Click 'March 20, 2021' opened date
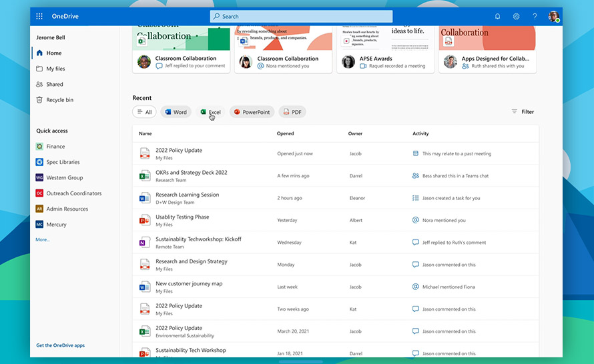The image size is (594, 364). click(293, 331)
